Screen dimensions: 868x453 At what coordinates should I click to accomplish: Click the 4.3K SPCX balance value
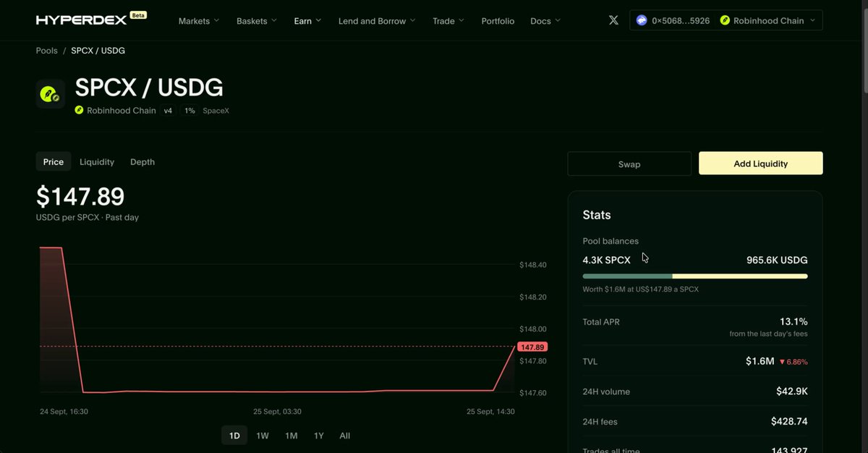[606, 260]
